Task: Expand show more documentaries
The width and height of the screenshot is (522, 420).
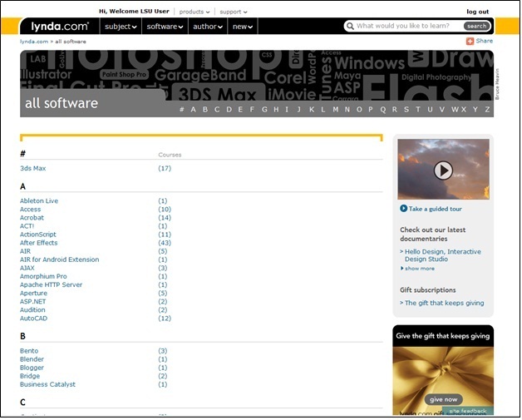Action: pos(418,269)
